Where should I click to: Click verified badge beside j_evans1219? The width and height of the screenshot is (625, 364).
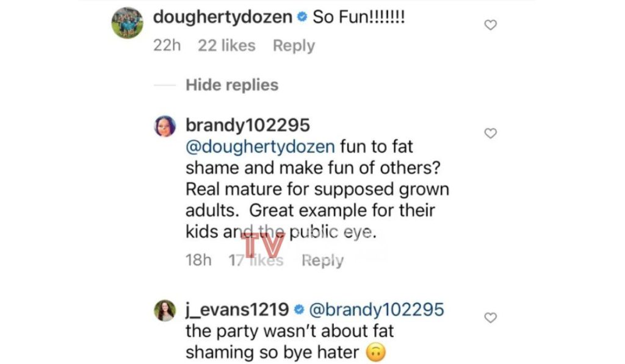(299, 310)
